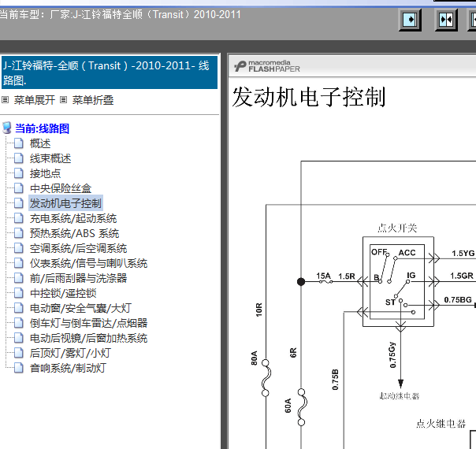476x449 pixels.
Task: Open the 接地点 tree entry
Action: click(x=45, y=173)
